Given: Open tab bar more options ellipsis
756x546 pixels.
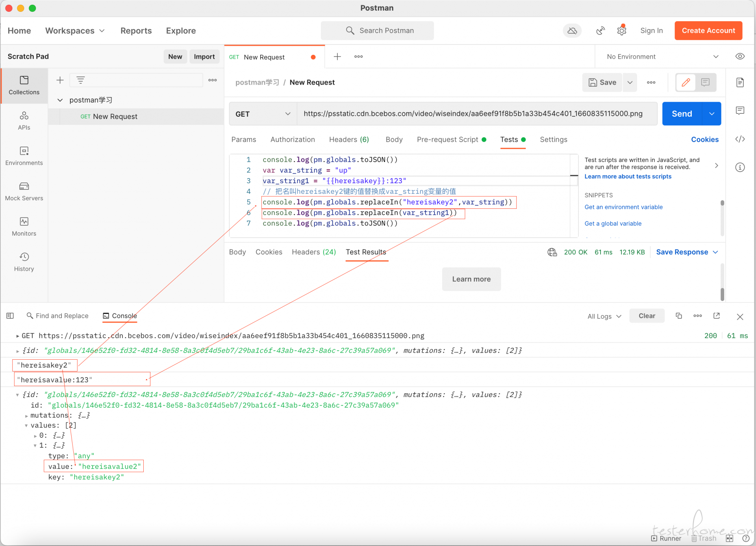Looking at the screenshot, I should [358, 57].
